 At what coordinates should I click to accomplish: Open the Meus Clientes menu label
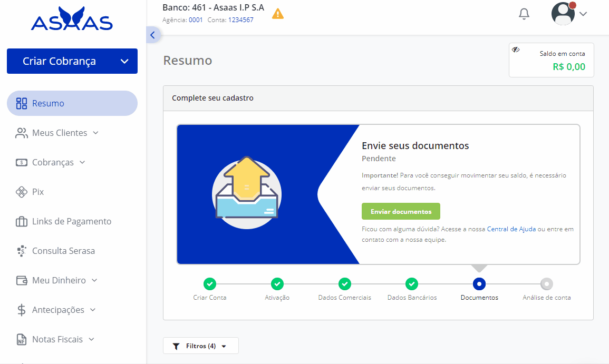pos(60,133)
